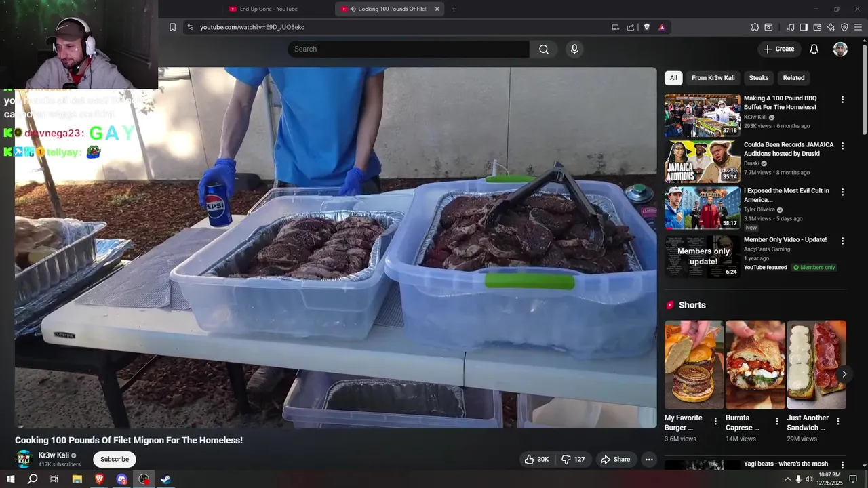Show hidden system tray icons
The width and height of the screenshot is (868, 488).
(787, 479)
